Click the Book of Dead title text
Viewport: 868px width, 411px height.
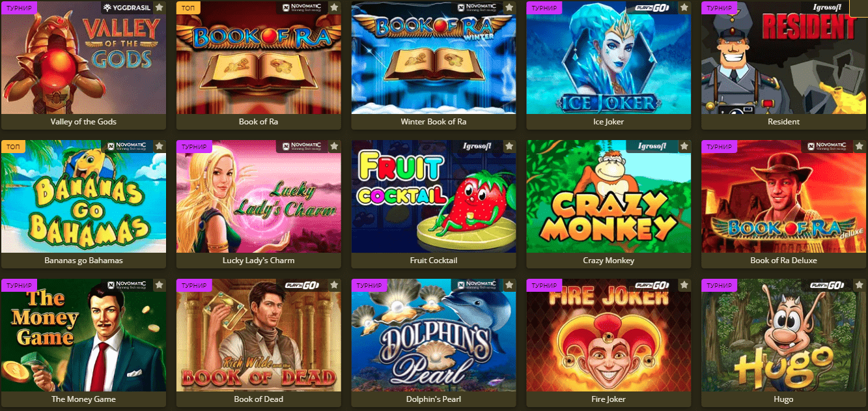[x=259, y=399]
